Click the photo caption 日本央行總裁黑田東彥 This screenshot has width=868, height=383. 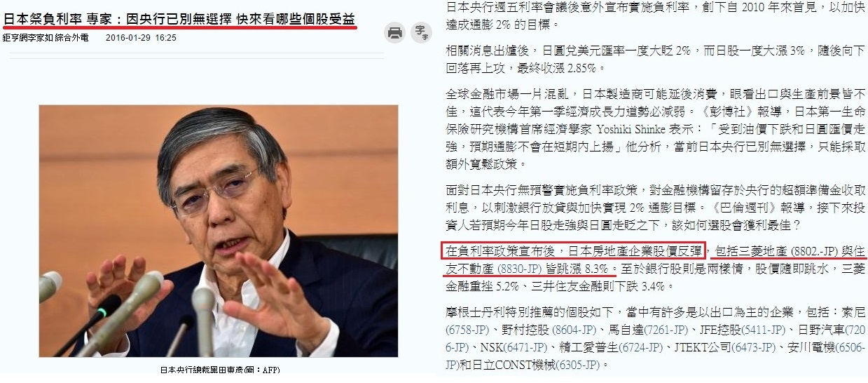(219, 370)
